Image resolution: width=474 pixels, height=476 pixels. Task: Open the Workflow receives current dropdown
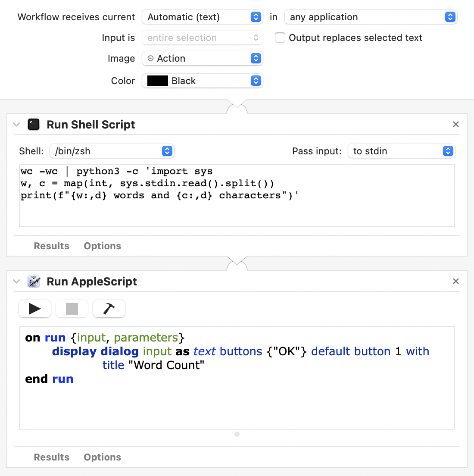[x=203, y=17]
